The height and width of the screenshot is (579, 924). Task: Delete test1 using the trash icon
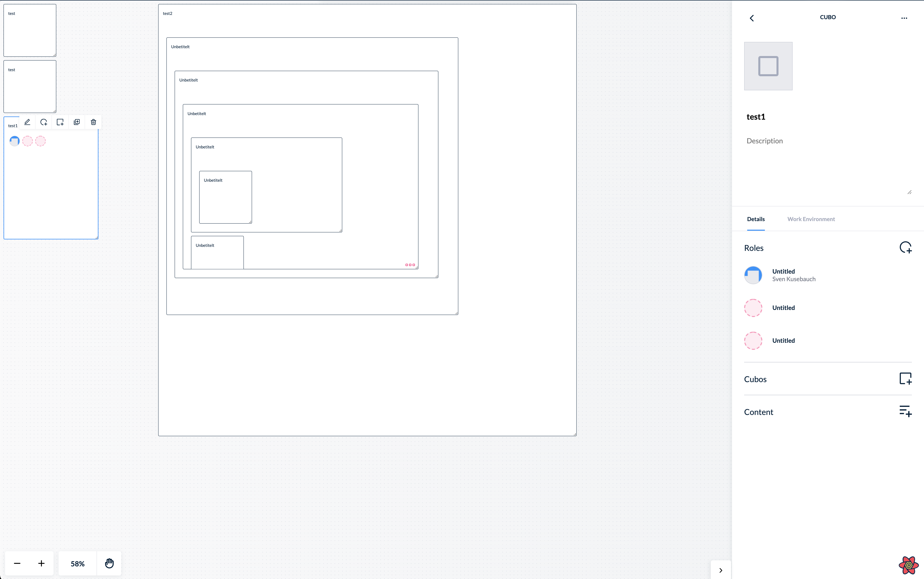coord(93,122)
